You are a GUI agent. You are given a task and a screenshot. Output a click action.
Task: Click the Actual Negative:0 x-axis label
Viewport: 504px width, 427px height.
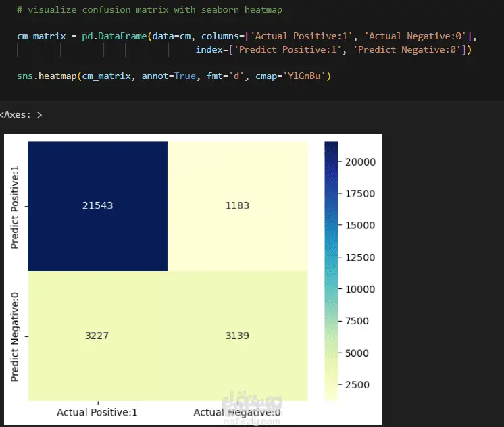[237, 413]
